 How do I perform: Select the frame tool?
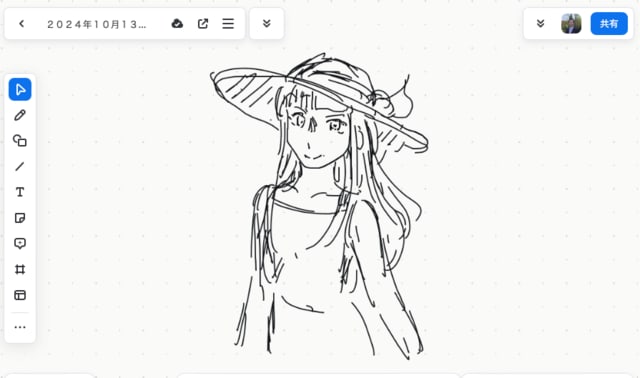point(20,269)
